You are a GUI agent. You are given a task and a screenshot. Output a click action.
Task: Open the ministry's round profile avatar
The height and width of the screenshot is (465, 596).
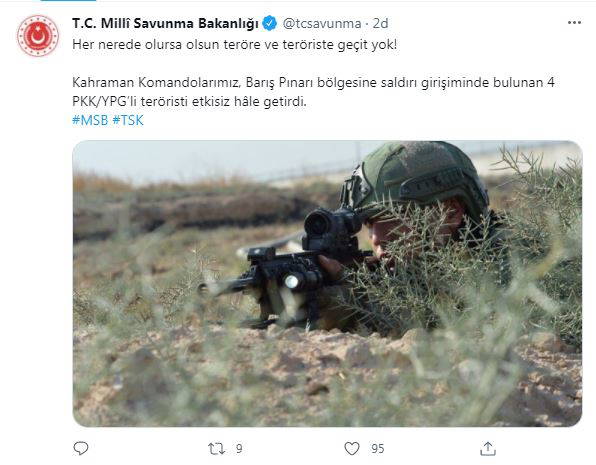38,36
